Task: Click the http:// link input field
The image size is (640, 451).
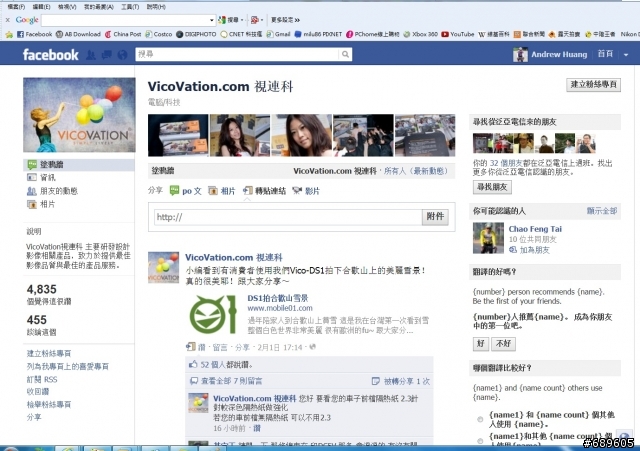Action: point(288,217)
